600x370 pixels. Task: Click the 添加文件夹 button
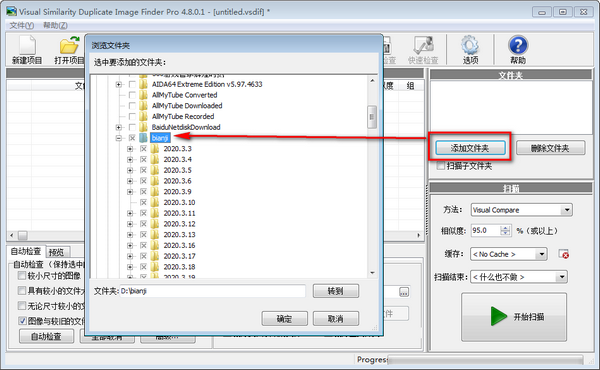[x=470, y=148]
